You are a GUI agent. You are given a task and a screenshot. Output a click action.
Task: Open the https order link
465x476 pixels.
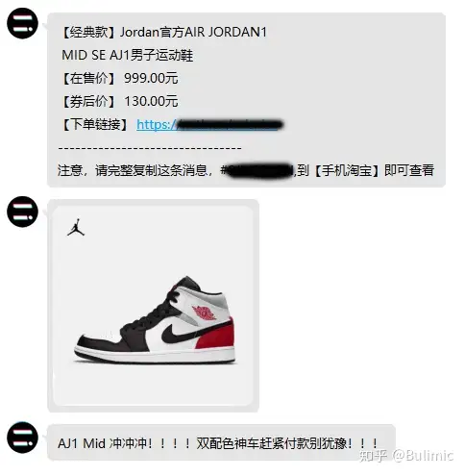pyautogui.click(x=209, y=125)
